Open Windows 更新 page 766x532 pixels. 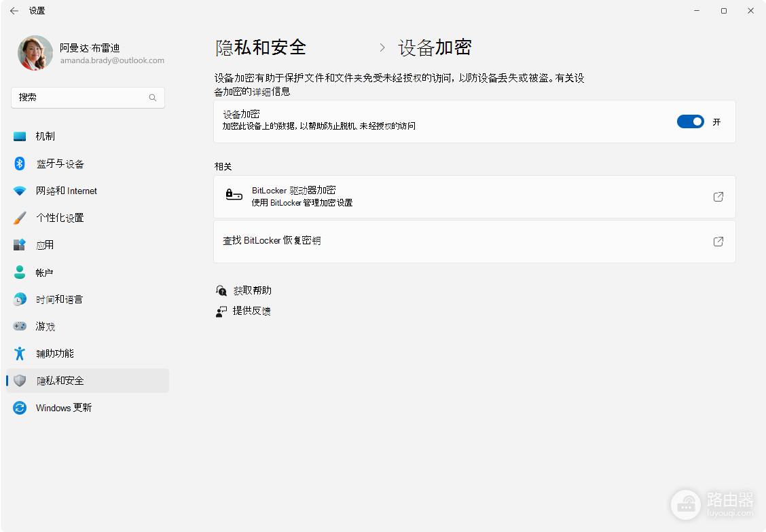88,408
